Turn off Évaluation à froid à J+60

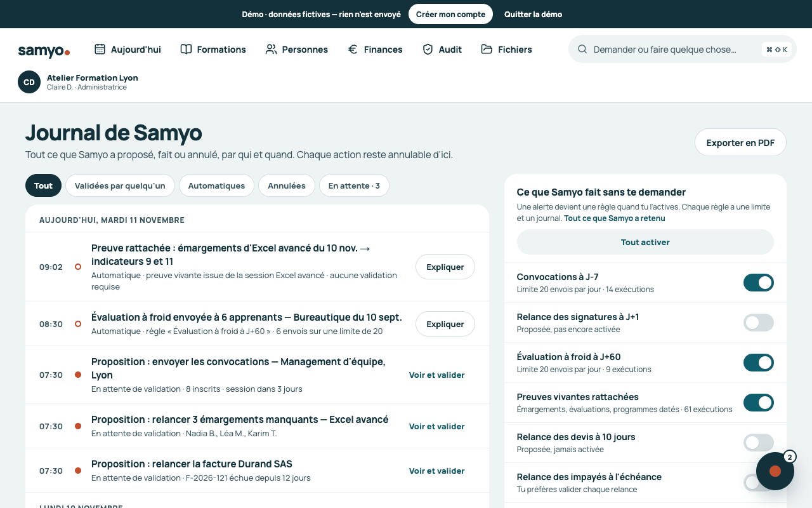pyautogui.click(x=759, y=363)
